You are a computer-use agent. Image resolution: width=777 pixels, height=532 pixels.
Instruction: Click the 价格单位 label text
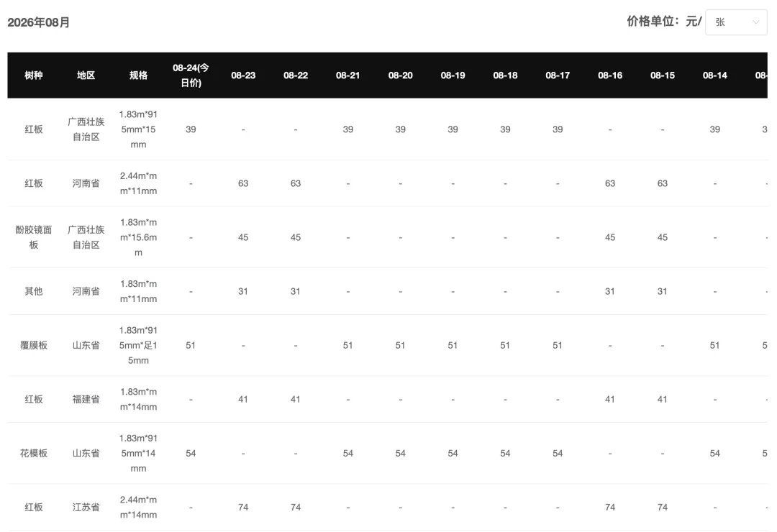click(650, 22)
